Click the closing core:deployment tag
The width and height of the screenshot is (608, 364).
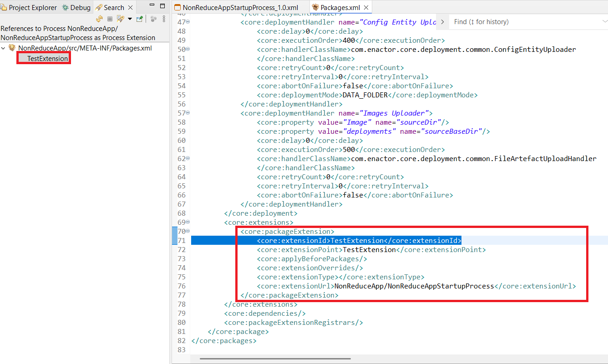coord(261,213)
